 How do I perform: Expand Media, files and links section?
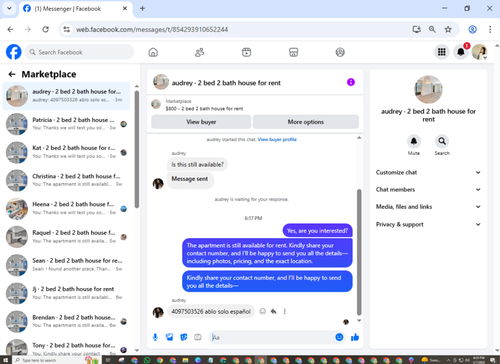(x=428, y=207)
